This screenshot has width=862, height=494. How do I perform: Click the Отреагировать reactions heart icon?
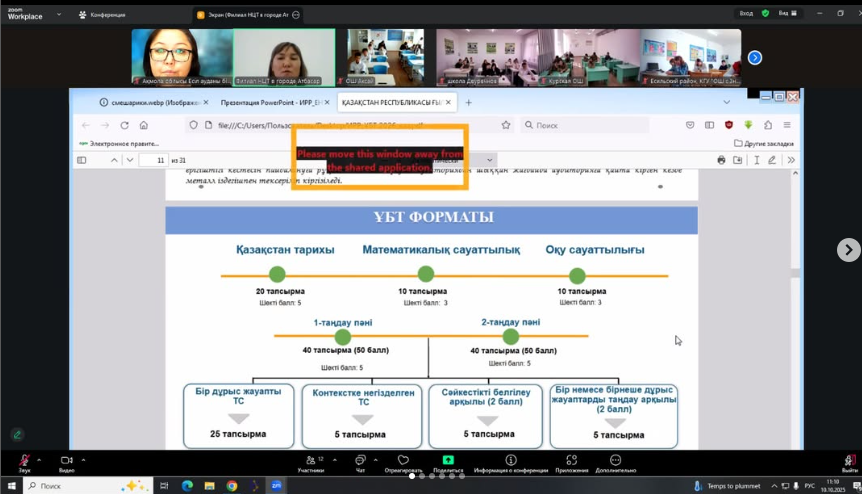(404, 461)
